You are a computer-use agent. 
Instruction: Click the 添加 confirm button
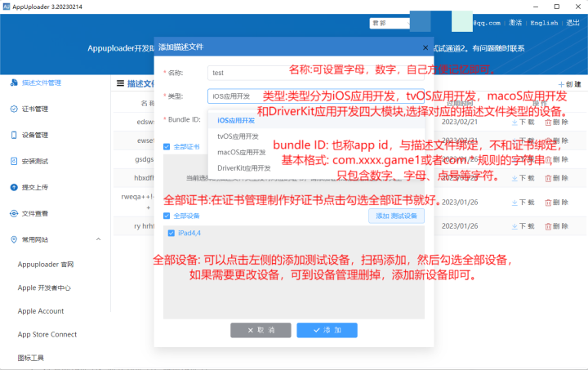(327, 330)
